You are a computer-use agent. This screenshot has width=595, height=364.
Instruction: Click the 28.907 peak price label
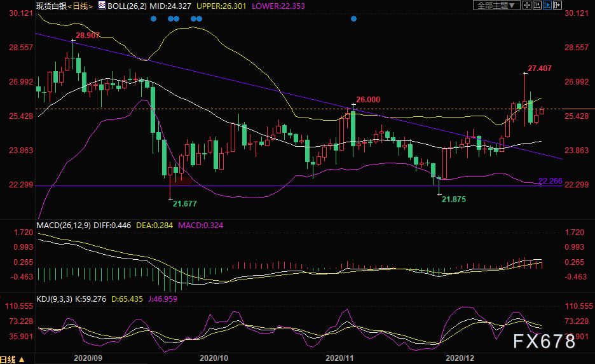(x=88, y=36)
